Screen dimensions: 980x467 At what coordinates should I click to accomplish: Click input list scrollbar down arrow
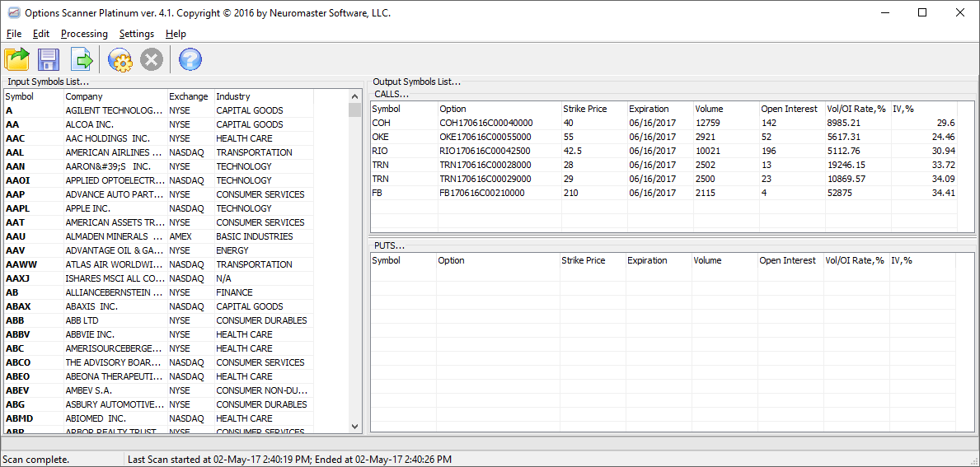pos(355,427)
